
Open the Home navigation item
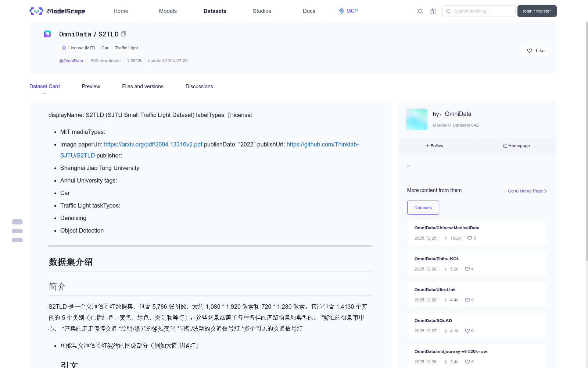pos(121,11)
